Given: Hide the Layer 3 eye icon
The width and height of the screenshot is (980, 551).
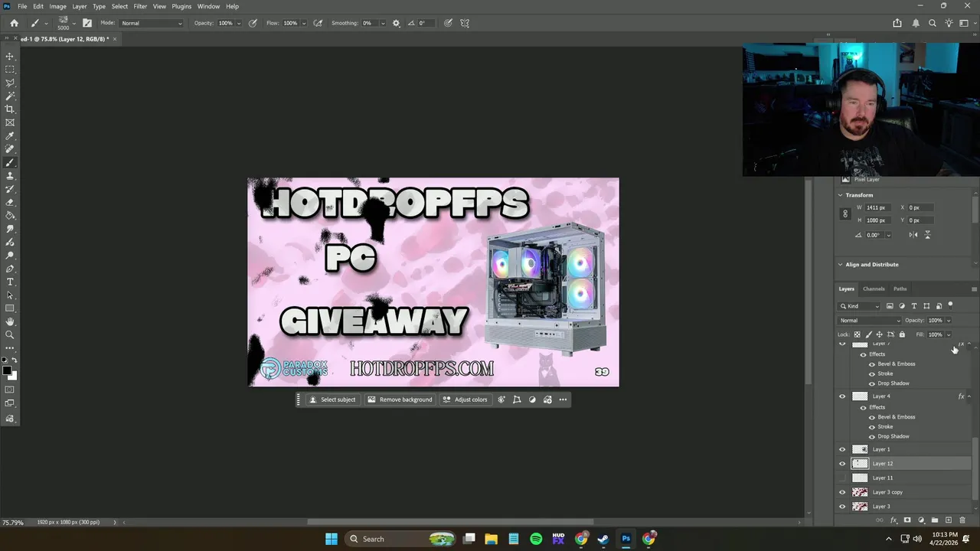Looking at the screenshot, I should 842,507.
